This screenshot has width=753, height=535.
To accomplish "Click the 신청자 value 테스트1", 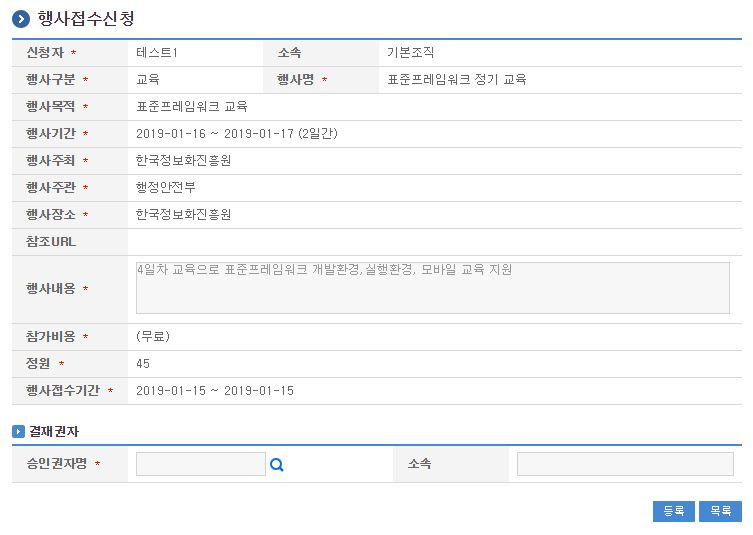I will click(x=157, y=52).
